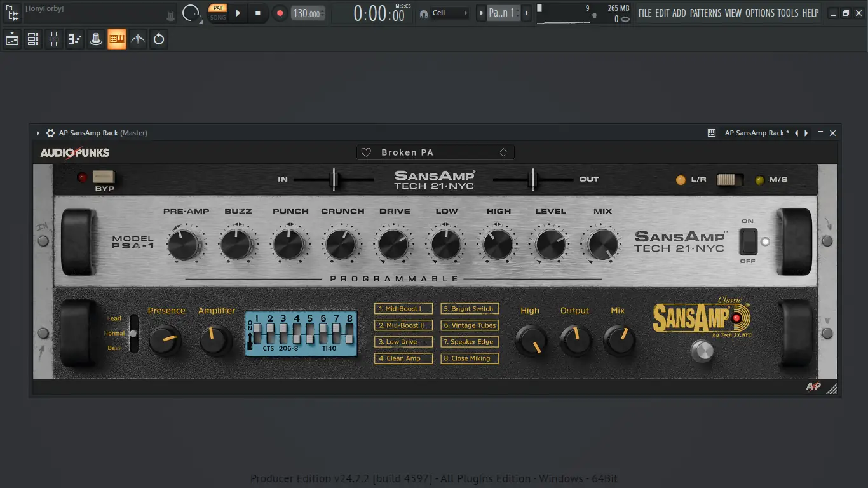The image size is (868, 488).
Task: Open the TOOLS menu
Action: click(788, 13)
